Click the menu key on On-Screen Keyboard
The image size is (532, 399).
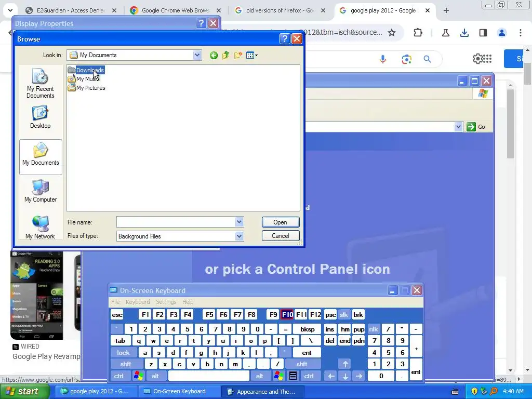click(x=293, y=376)
